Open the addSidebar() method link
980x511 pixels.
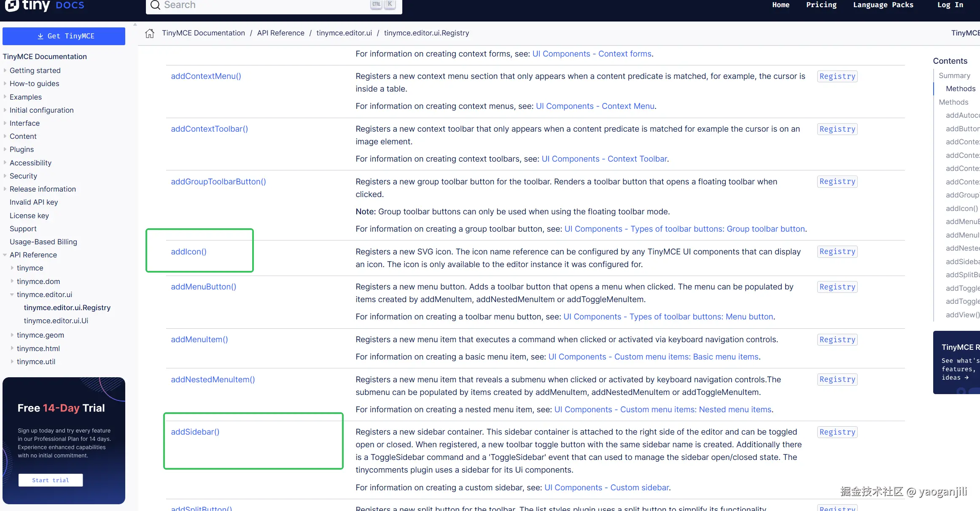(x=195, y=432)
